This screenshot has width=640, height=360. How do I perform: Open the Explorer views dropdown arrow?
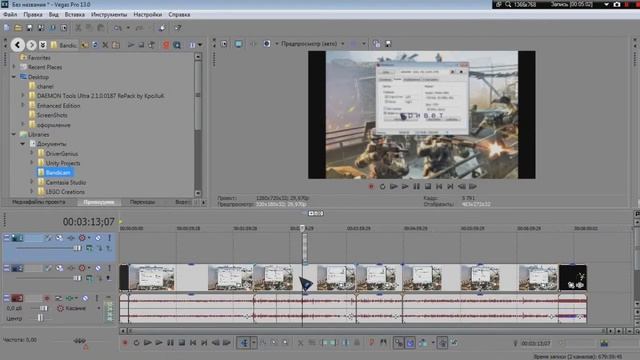[200, 45]
